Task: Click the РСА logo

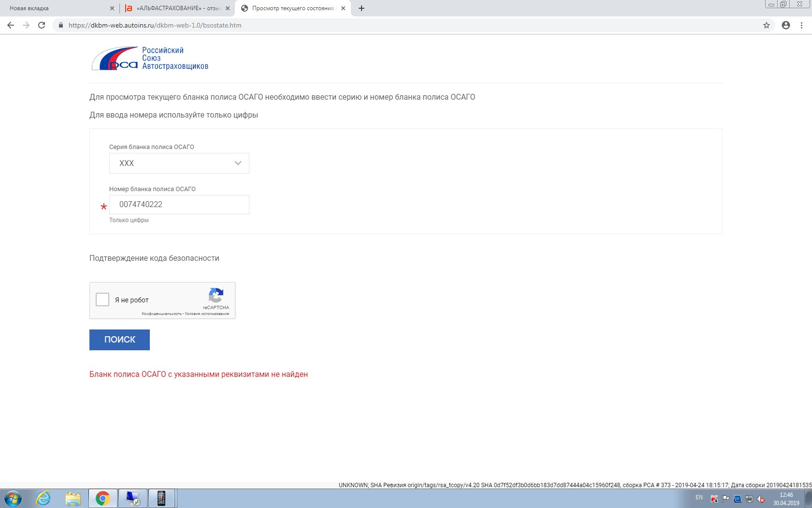Action: pos(150,58)
